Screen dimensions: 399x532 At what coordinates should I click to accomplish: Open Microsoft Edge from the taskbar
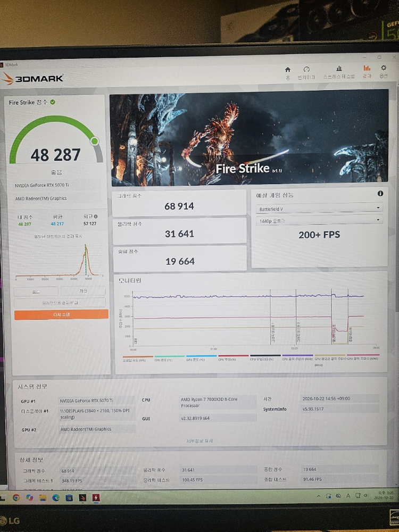pos(56,497)
